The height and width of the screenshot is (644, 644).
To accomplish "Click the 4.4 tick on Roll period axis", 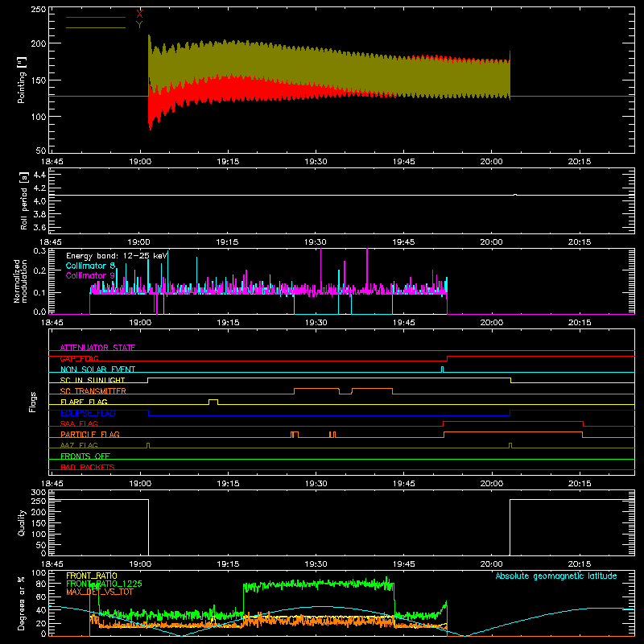I will click(x=39, y=175).
